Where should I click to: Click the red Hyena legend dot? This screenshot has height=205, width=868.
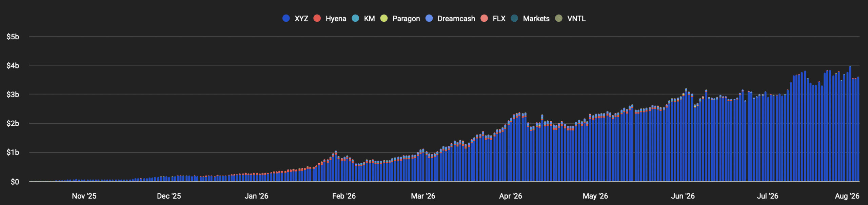point(317,18)
